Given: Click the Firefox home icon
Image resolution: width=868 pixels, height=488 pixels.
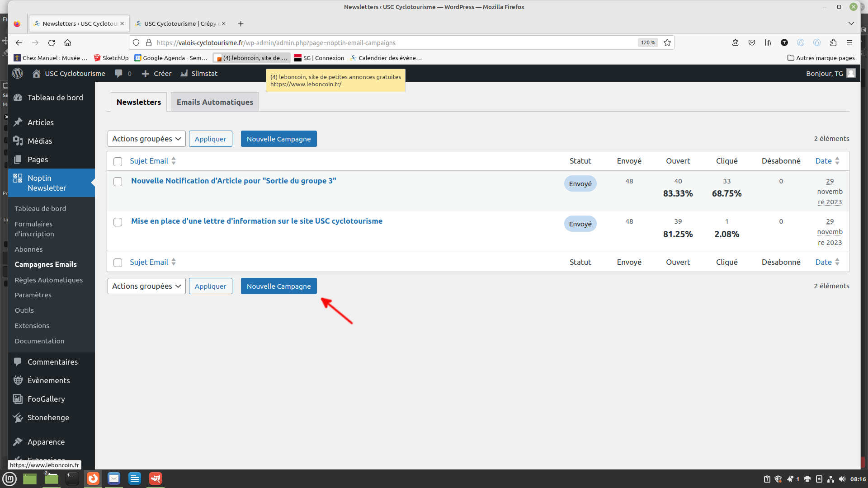Looking at the screenshot, I should [68, 42].
